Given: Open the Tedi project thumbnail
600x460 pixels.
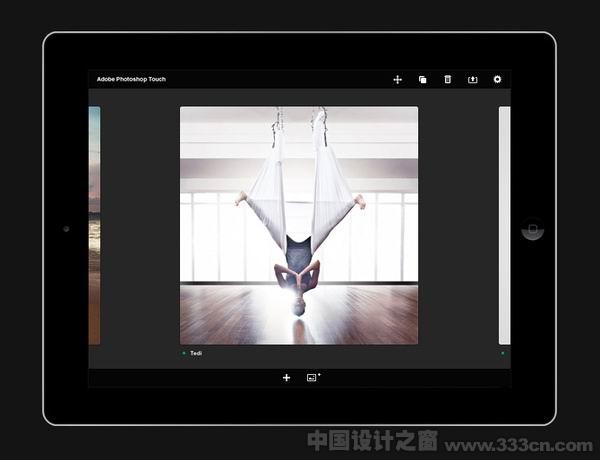Looking at the screenshot, I should tap(299, 225).
